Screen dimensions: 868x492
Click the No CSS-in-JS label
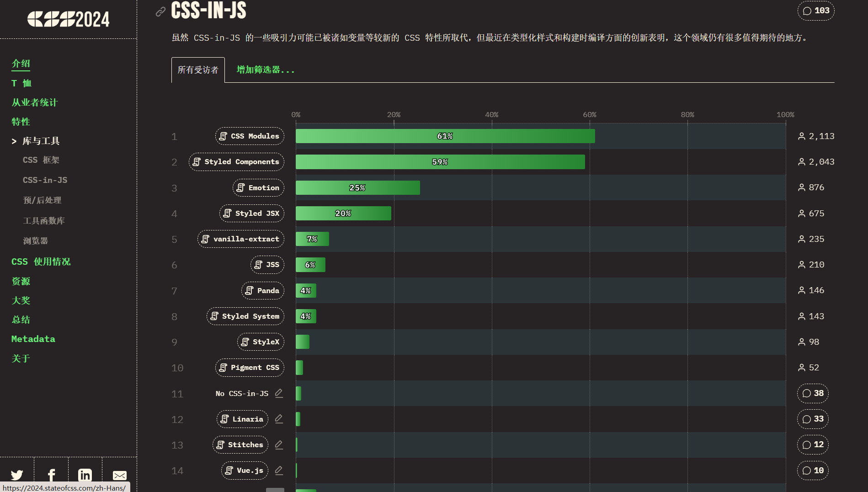coord(242,393)
